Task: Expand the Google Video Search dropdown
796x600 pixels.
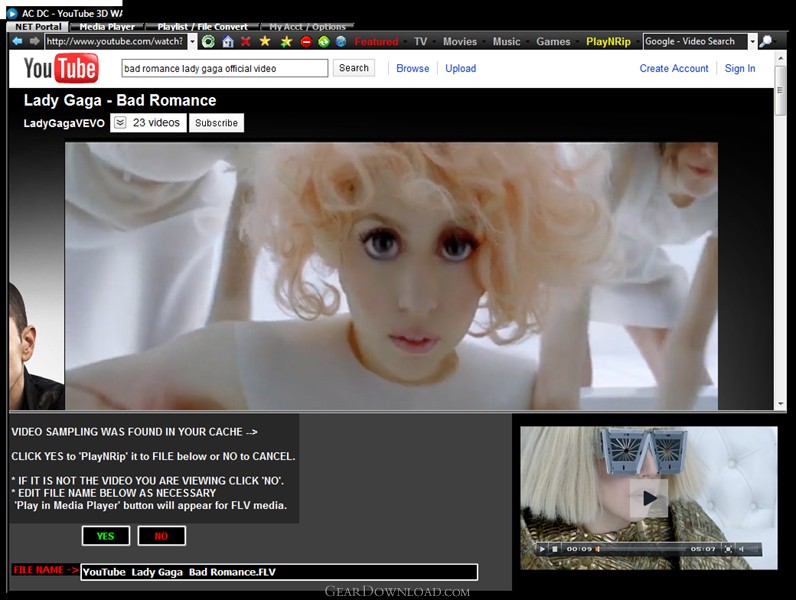Action: click(752, 42)
